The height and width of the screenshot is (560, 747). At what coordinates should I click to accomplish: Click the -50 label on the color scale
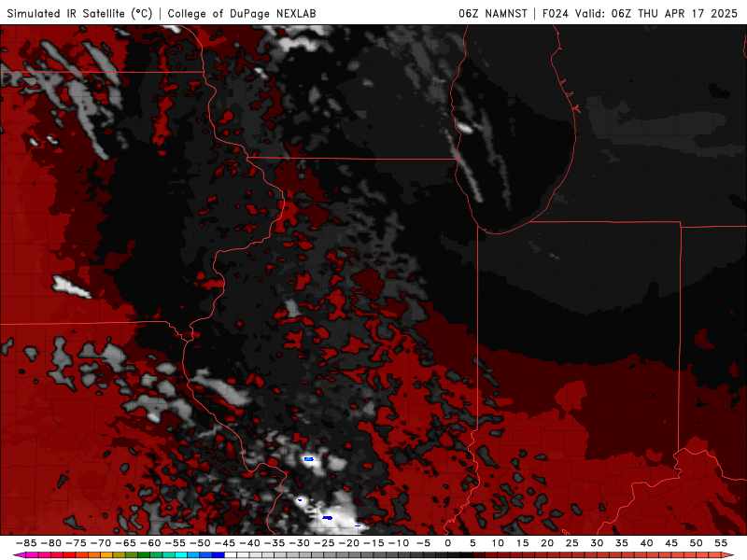(200, 543)
